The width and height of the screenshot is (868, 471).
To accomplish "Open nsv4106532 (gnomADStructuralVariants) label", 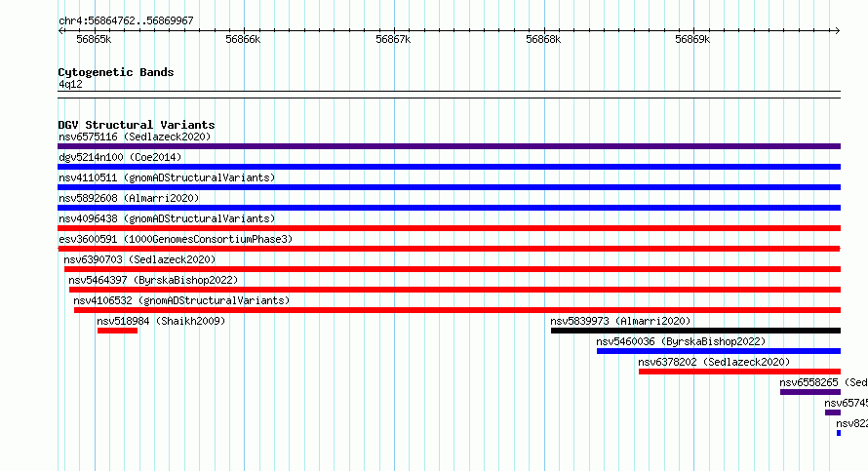I will pyautogui.click(x=181, y=300).
